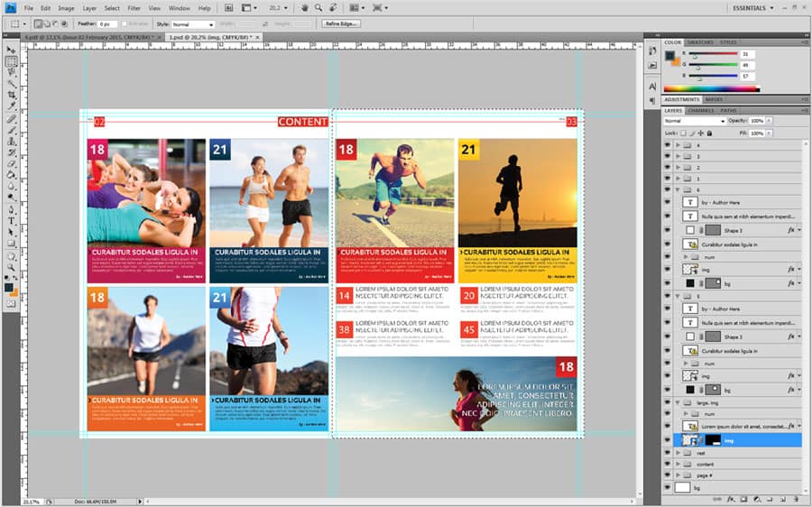Select the Crop tool
This screenshot has height=507, width=812.
tap(11, 96)
